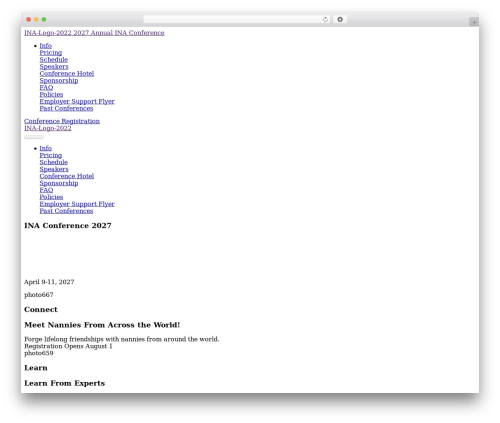Open Info link in second menu
This screenshot has width=500, height=423.
(46, 148)
